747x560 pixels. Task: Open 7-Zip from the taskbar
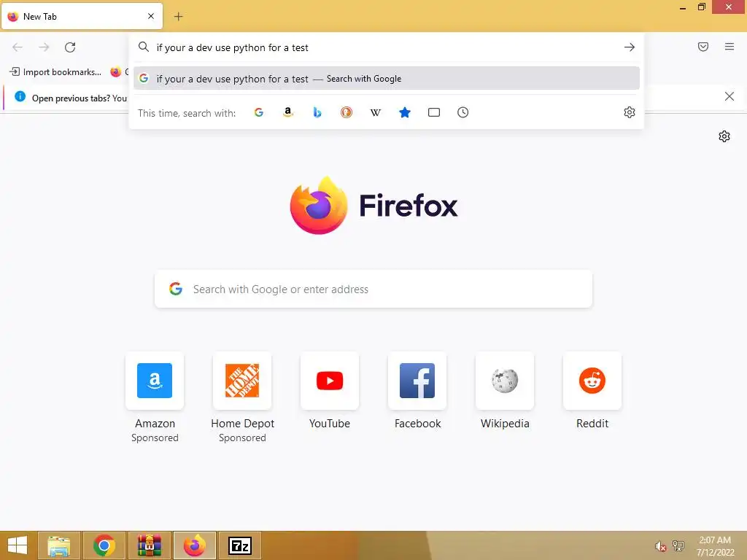click(x=240, y=545)
